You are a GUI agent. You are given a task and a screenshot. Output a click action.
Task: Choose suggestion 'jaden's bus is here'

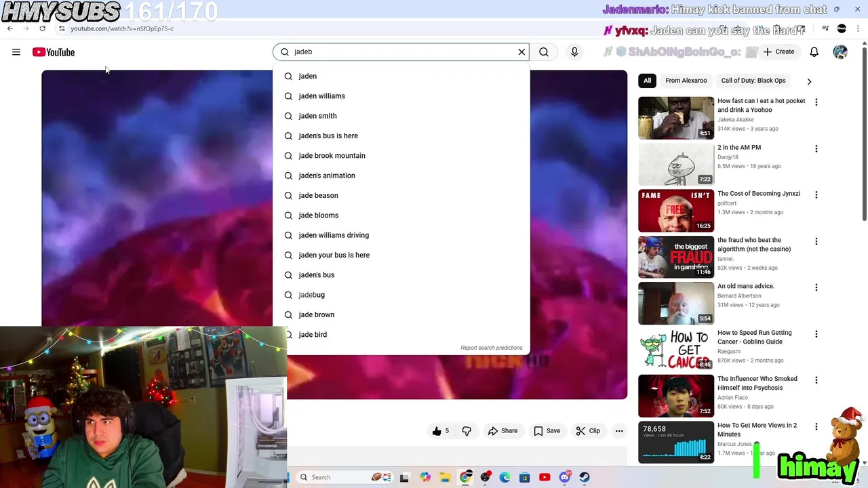coord(401,136)
